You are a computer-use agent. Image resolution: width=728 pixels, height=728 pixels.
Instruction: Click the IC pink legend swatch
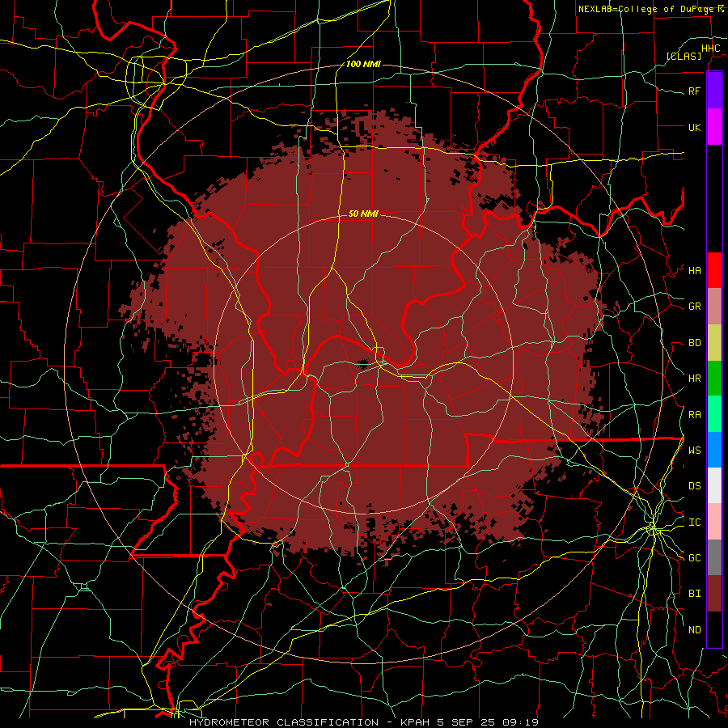714,522
